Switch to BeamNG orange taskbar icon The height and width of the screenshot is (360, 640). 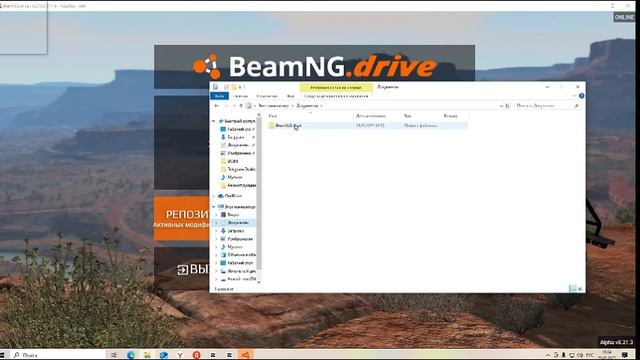pyautogui.click(x=245, y=355)
